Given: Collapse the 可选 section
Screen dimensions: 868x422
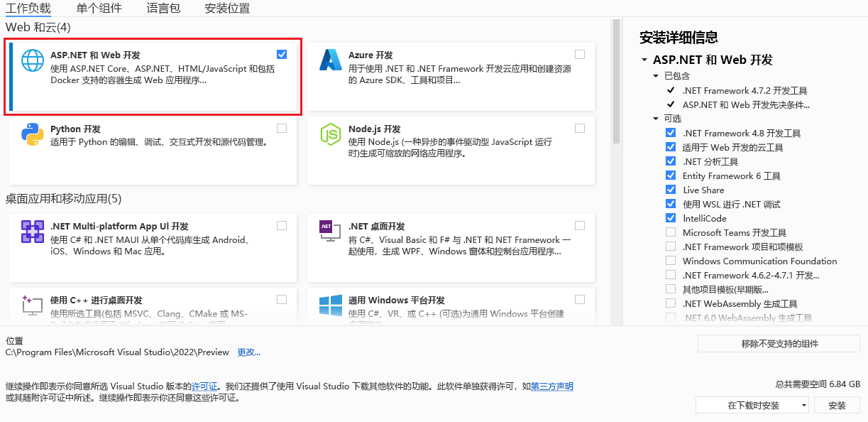Looking at the screenshot, I should click(657, 119).
